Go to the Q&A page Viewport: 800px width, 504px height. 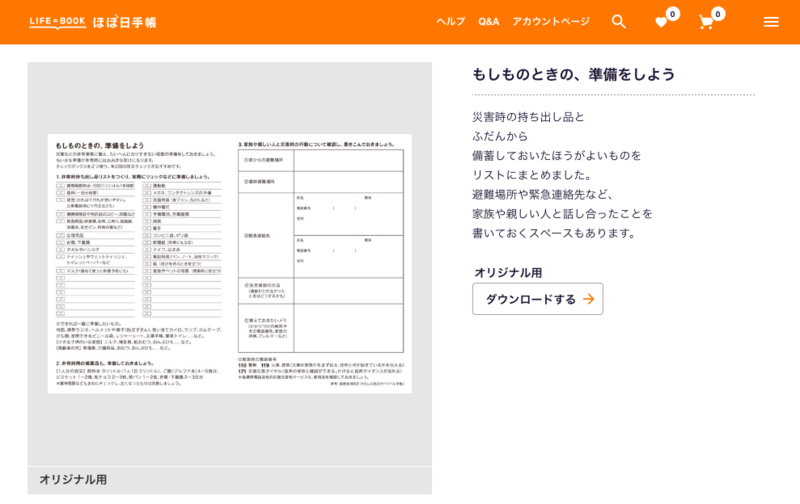pyautogui.click(x=488, y=22)
